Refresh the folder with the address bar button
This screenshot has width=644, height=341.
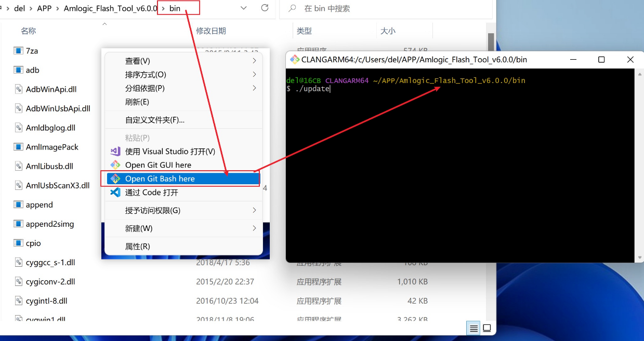coord(265,8)
